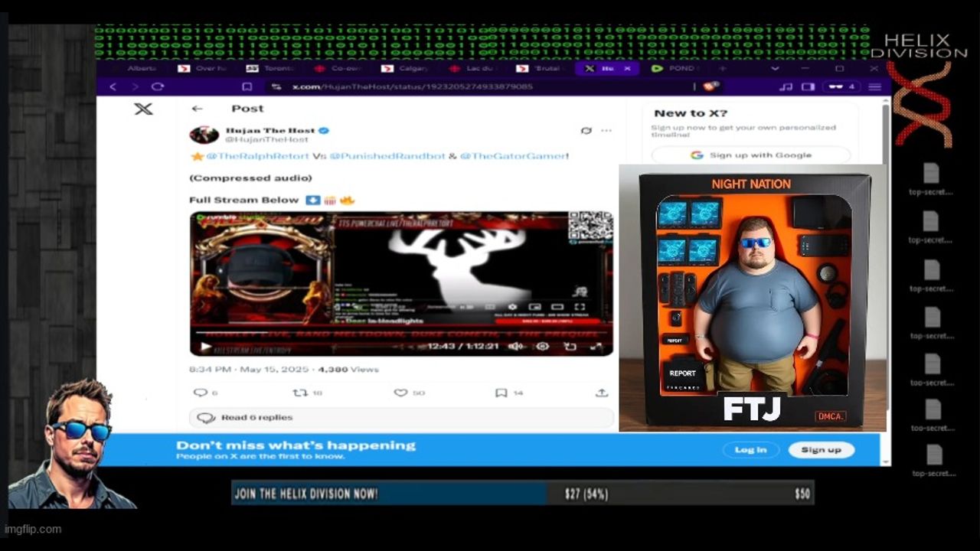Reply using the comment bubble icon
980x551 pixels.
click(201, 393)
